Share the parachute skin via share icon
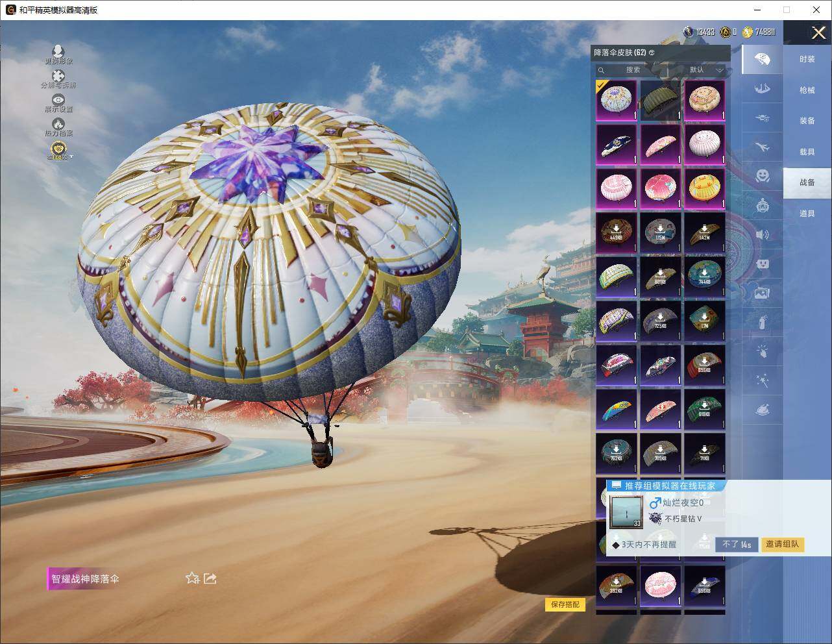 click(210, 578)
